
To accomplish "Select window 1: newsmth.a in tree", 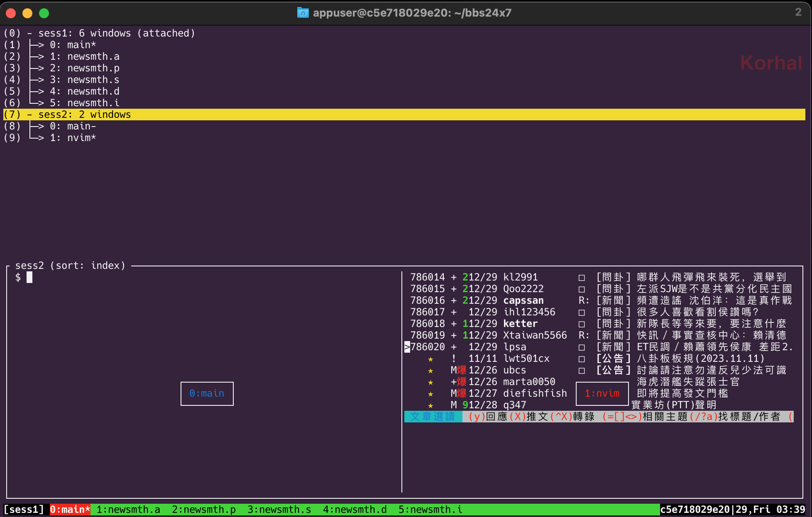I will (x=61, y=56).
